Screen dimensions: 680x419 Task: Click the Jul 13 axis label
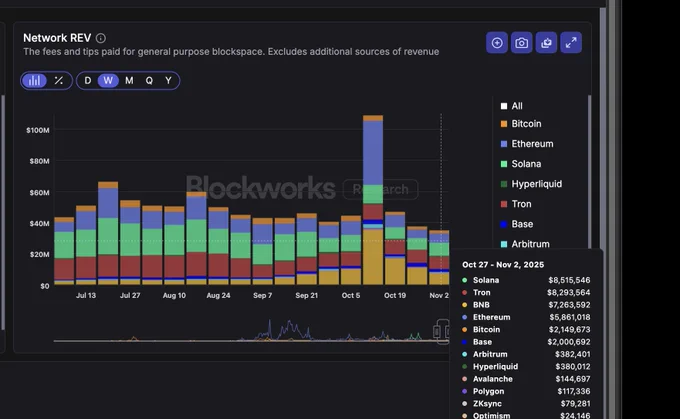(x=86, y=295)
